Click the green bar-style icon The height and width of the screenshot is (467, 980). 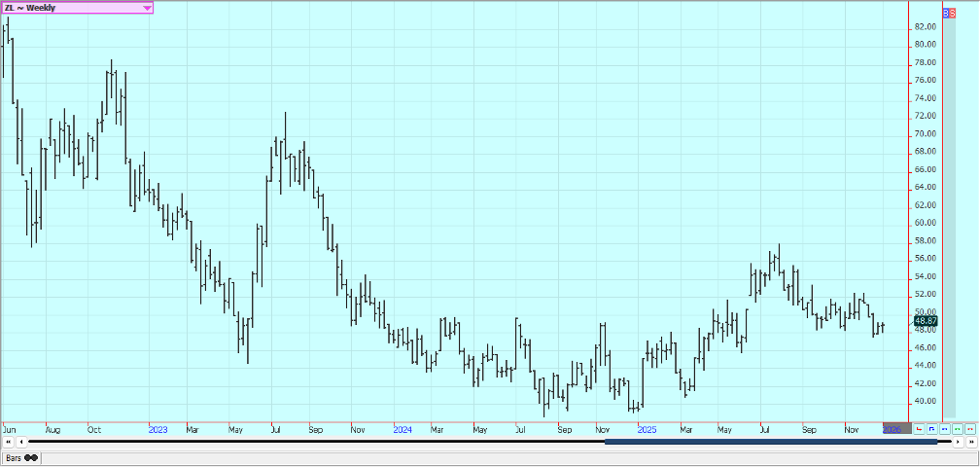[x=957, y=428]
